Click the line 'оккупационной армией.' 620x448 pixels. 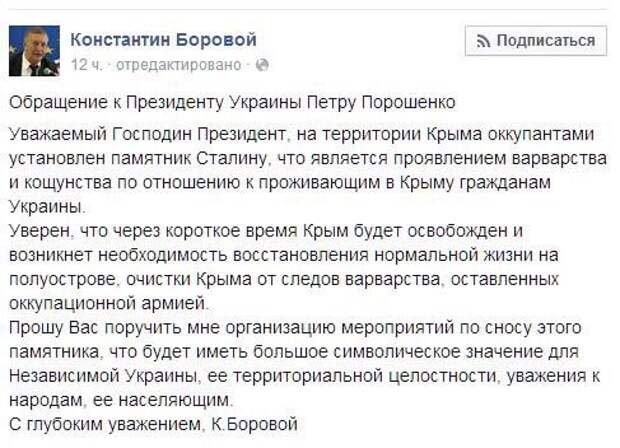[x=108, y=304]
